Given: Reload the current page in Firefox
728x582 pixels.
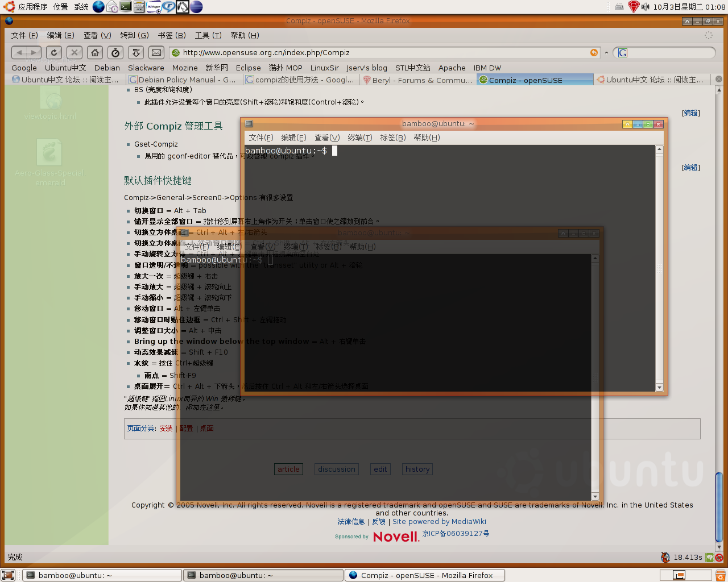Looking at the screenshot, I should coord(54,53).
